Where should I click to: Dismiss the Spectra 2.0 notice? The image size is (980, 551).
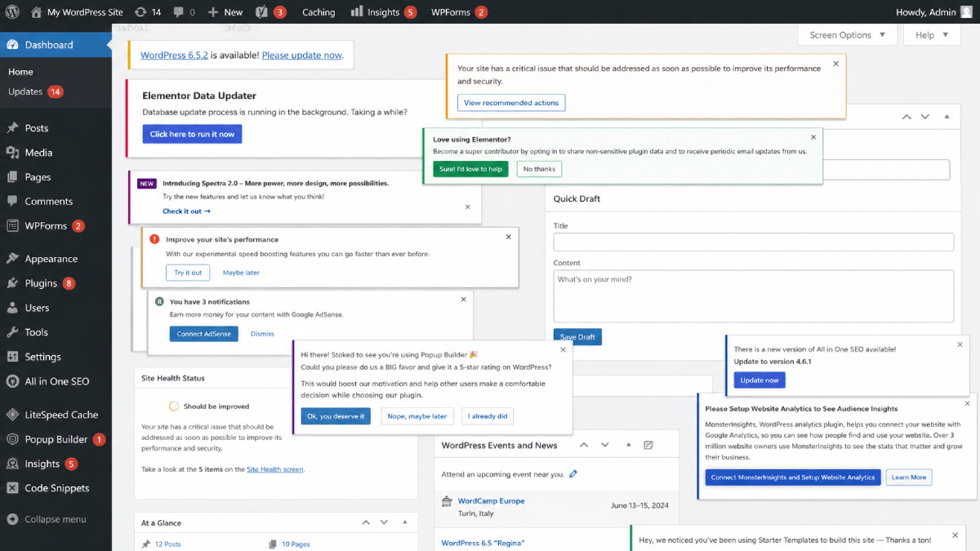[468, 207]
